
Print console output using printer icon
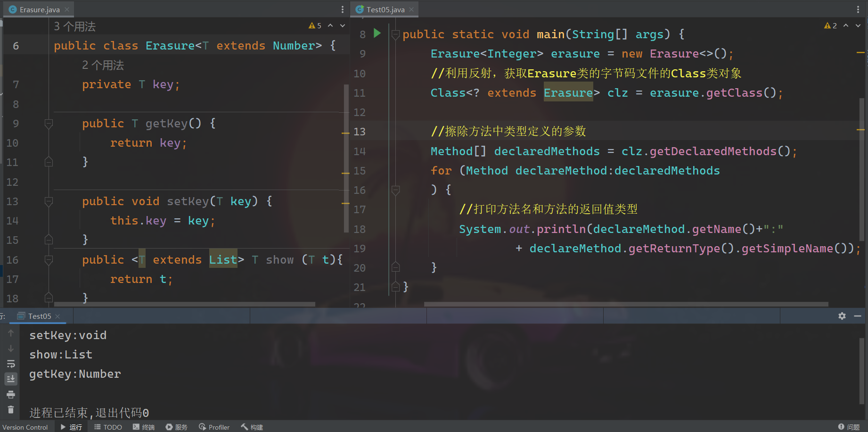[x=11, y=394]
